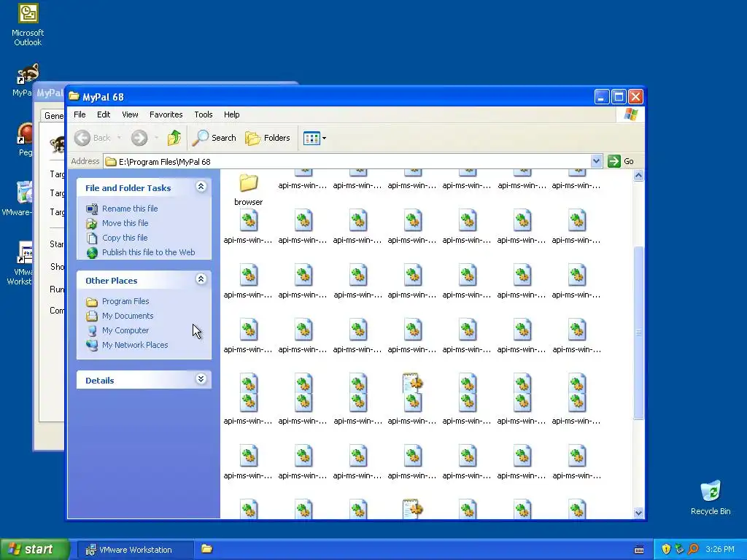Bring the MyPal Properties window to front
The width and height of the screenshot is (747, 560).
coord(50,93)
